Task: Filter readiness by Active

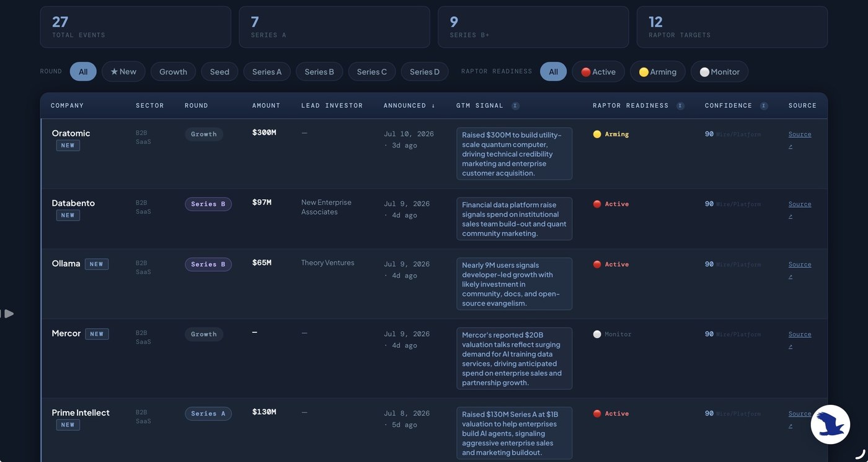Action: pyautogui.click(x=598, y=71)
